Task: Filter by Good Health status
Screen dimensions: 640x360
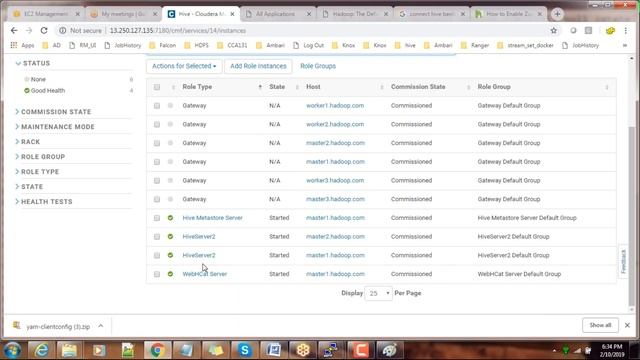Action: pyautogui.click(x=48, y=91)
